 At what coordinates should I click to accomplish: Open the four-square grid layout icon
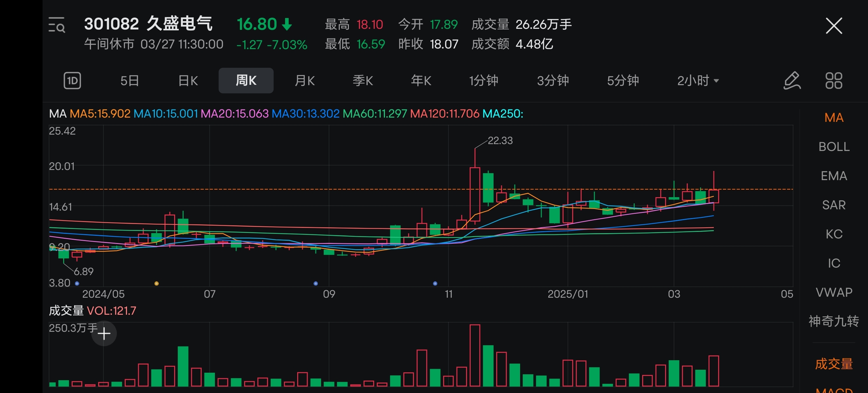coord(834,81)
